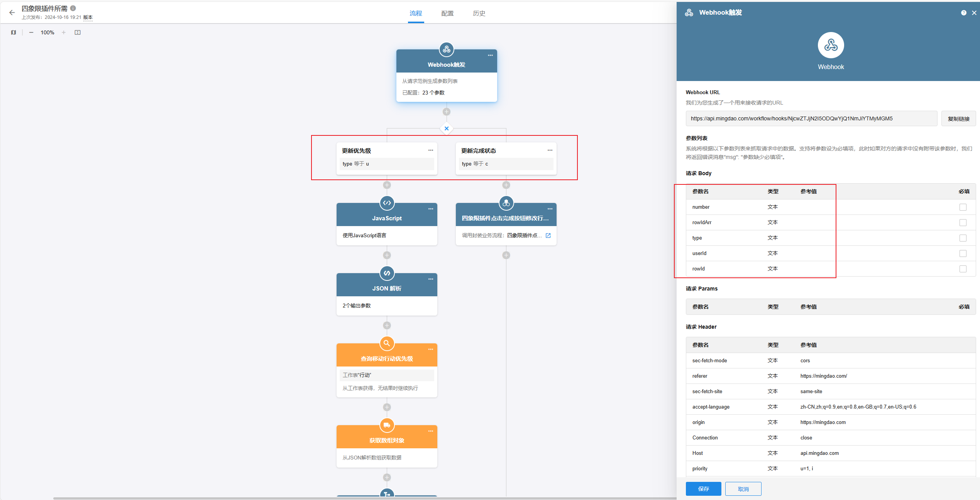Open the more options menu on the 更新优先级 branch
Screen dimensions: 980x500
click(x=431, y=150)
